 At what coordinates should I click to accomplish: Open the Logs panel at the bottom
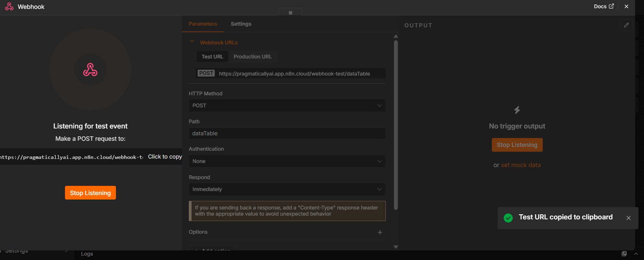[x=87, y=254]
